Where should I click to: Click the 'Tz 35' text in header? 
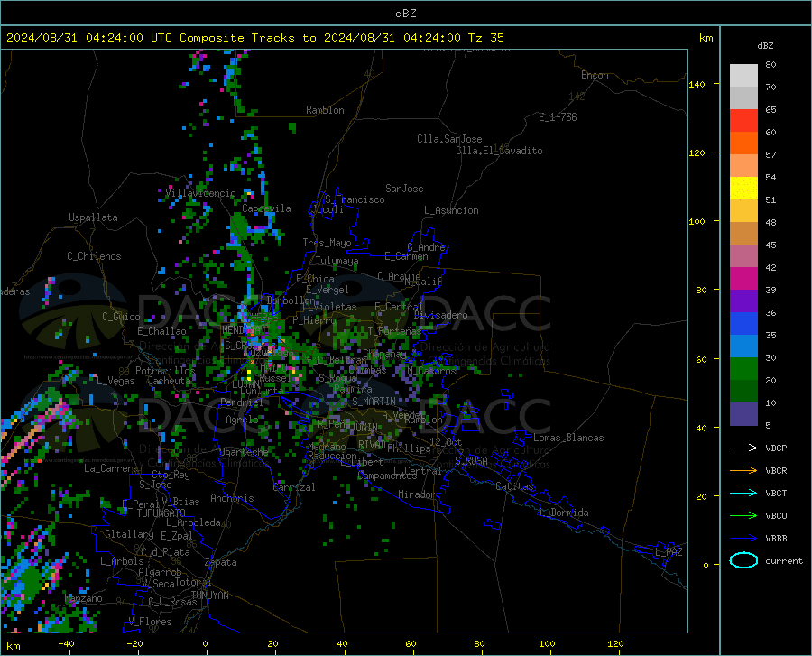pyautogui.click(x=485, y=38)
